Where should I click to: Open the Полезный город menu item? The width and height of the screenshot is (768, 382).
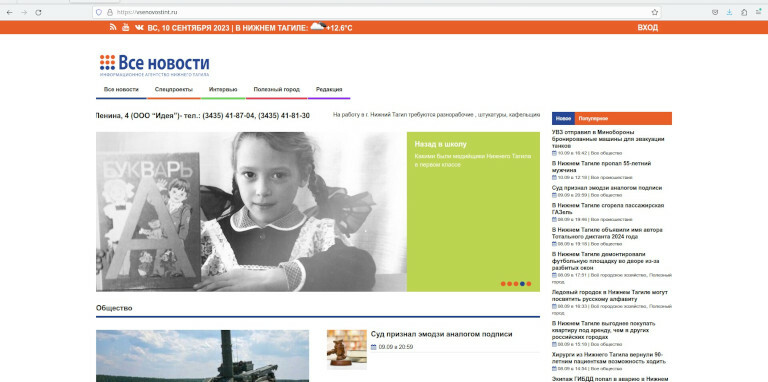(x=276, y=90)
